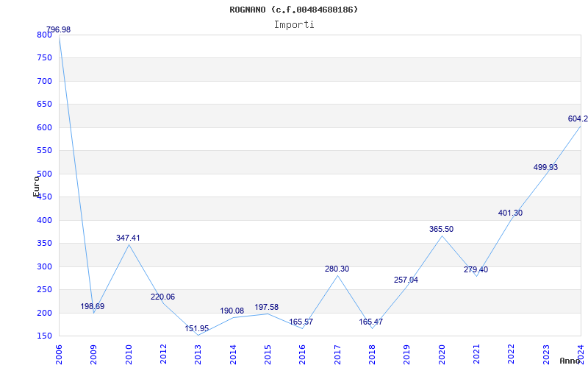Click the 2016 x-axis year label
The image size is (588, 368).
(302, 355)
